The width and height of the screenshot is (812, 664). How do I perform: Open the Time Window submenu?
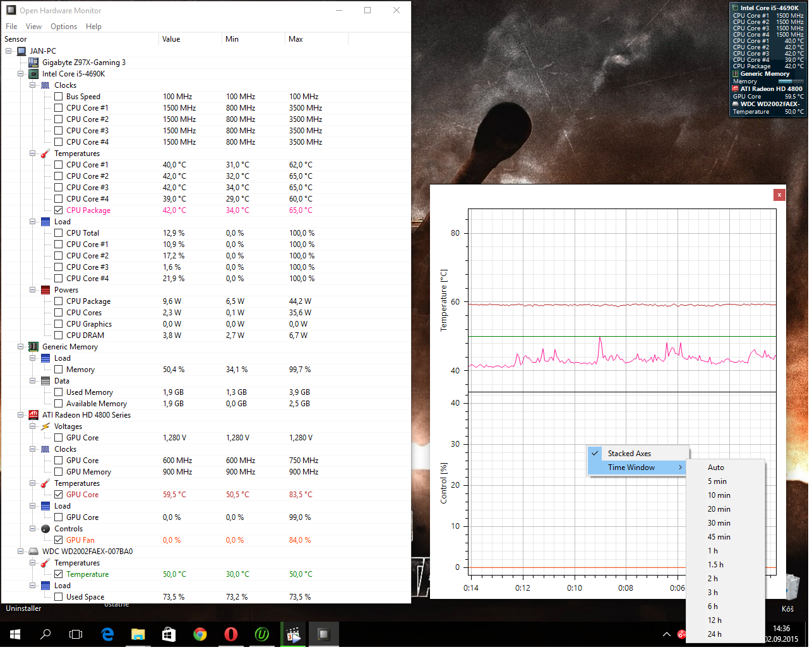(637, 468)
